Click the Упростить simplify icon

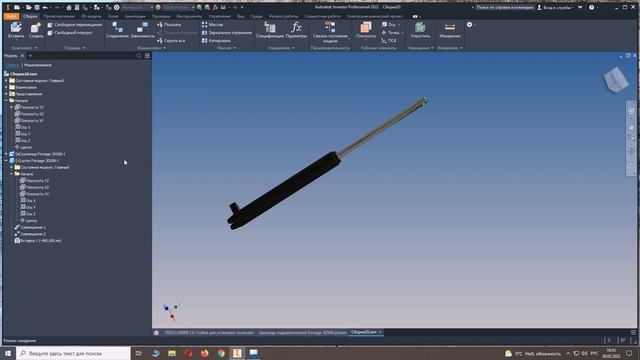(x=420, y=27)
